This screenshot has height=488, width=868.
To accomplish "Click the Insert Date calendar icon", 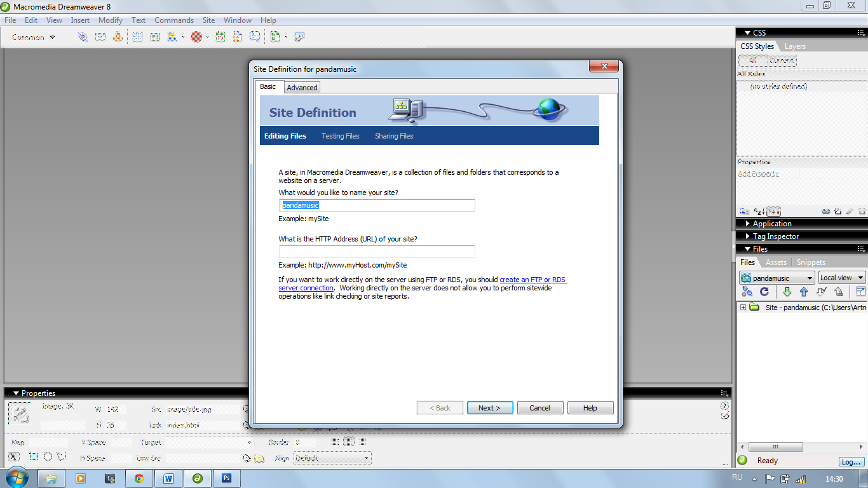I will coord(220,37).
